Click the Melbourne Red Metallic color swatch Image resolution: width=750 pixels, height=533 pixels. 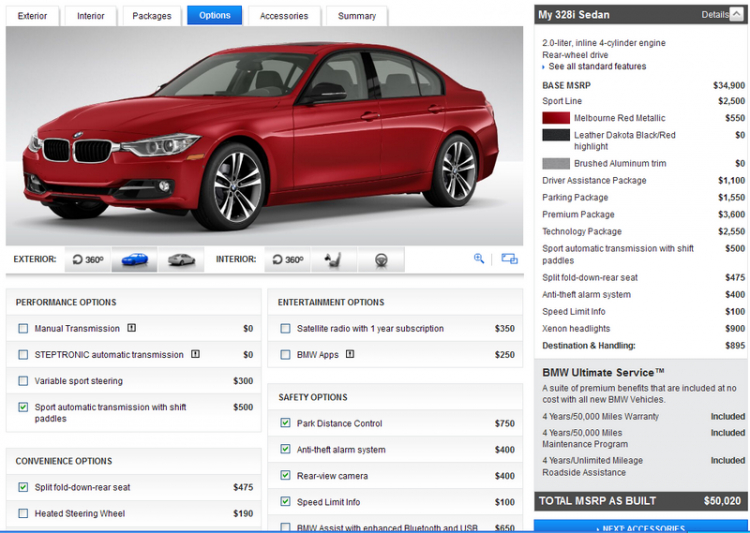coord(556,118)
